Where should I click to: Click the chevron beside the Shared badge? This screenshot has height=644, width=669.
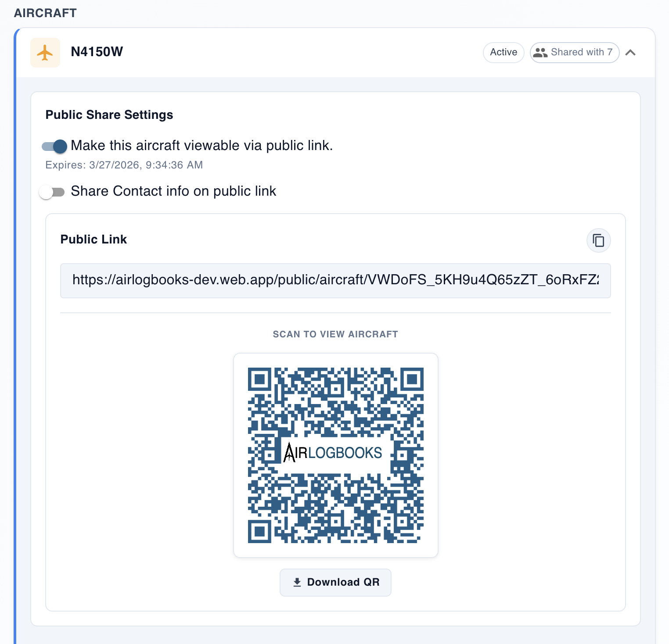click(632, 52)
